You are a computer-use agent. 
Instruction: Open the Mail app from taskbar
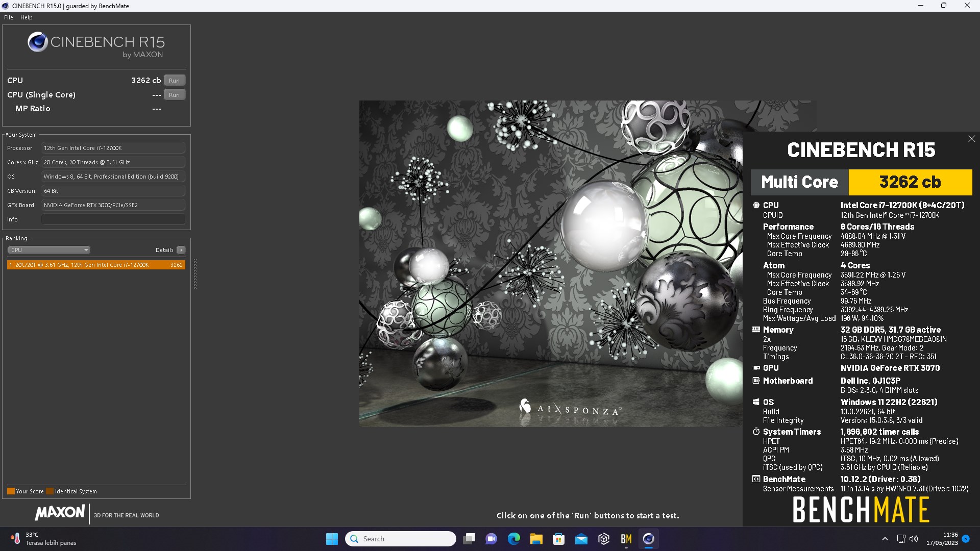581,539
